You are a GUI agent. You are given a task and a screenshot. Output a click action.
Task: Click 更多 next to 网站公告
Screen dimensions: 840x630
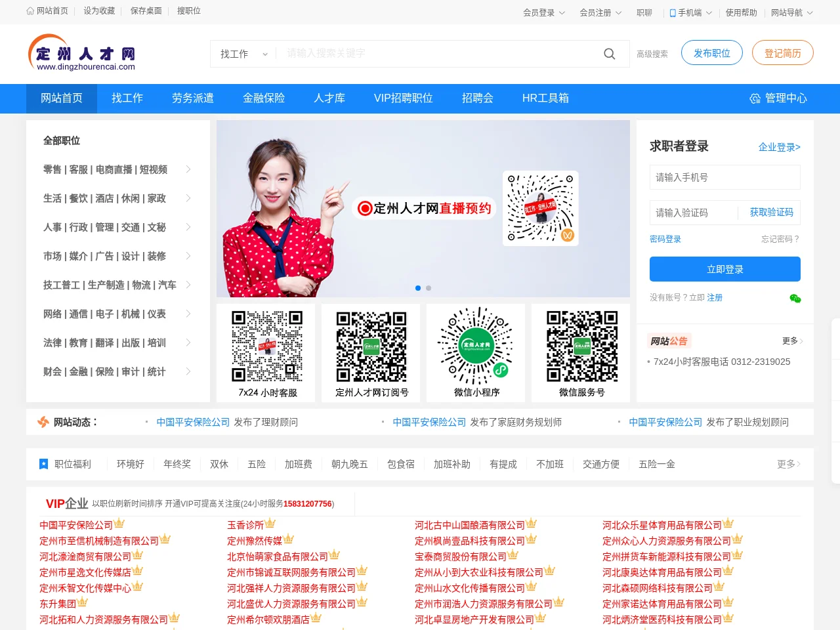pyautogui.click(x=792, y=341)
